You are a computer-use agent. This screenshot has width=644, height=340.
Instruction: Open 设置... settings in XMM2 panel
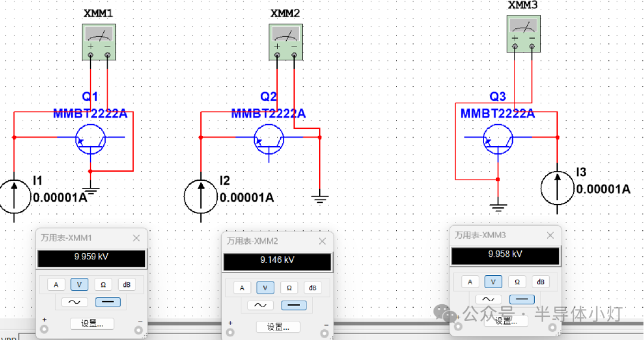click(278, 327)
